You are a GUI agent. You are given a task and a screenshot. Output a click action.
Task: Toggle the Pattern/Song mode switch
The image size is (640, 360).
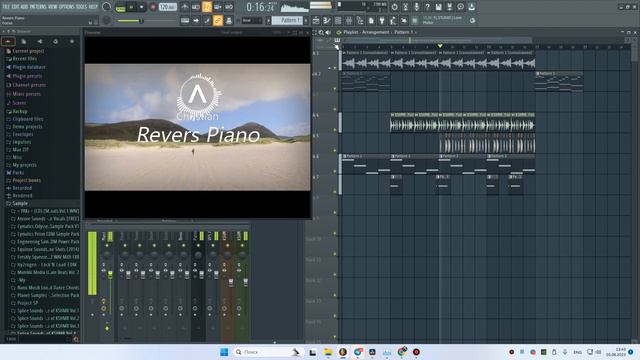(120, 7)
